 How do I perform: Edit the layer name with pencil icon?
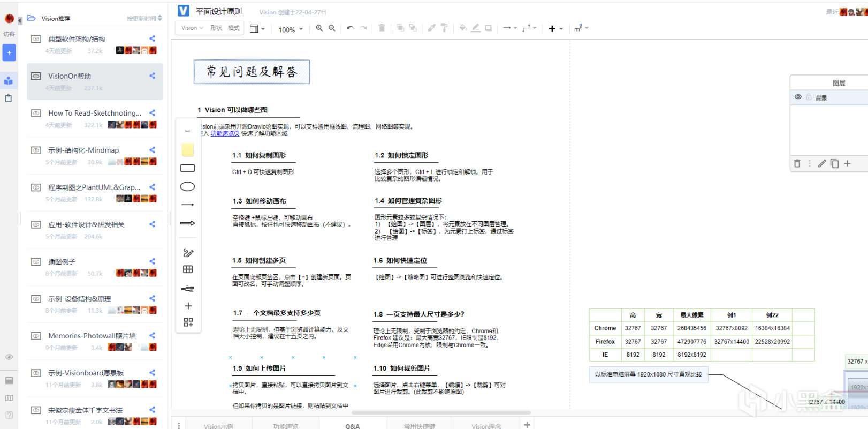click(822, 163)
